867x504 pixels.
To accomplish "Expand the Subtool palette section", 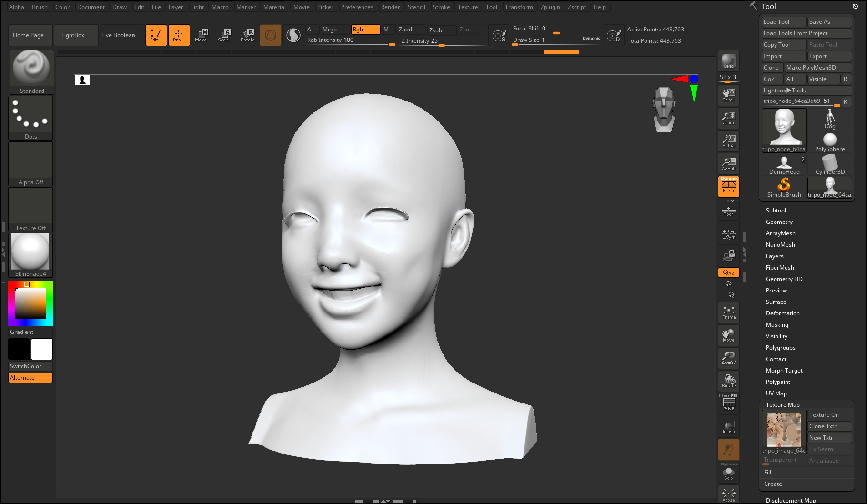I will coord(776,211).
